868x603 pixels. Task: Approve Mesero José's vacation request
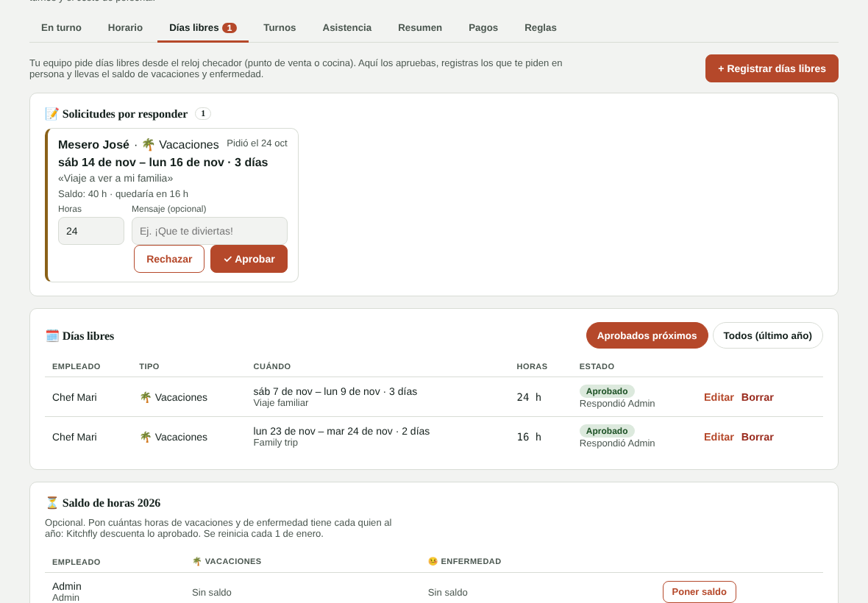[249, 259]
